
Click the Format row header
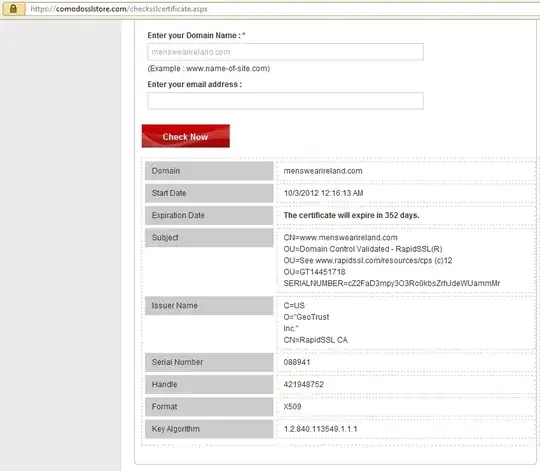tap(209, 407)
